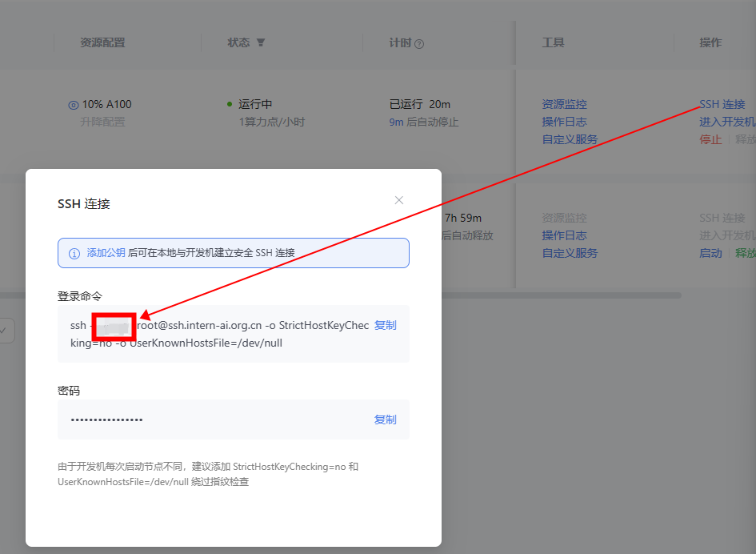The height and width of the screenshot is (554, 756).
Task: Click 停止 to stop the running machine
Action: tap(710, 139)
